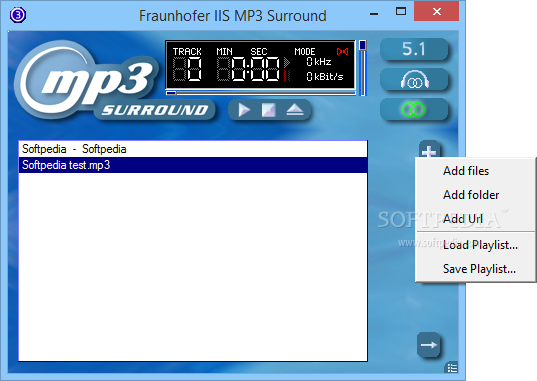Viewport: 537px width, 381px height.
Task: Click the right arrow button
Action: (x=428, y=344)
